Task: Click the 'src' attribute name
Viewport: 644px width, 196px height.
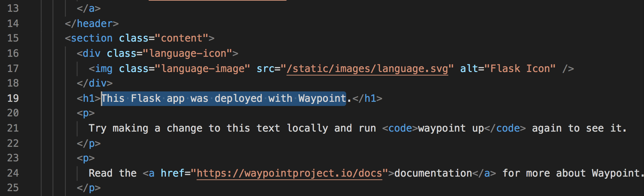Action: tap(265, 69)
